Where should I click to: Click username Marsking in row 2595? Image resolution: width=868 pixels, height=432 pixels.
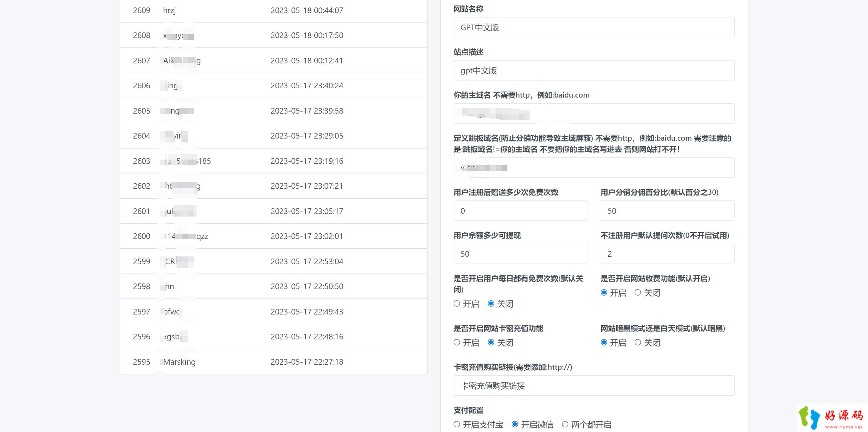tap(179, 362)
